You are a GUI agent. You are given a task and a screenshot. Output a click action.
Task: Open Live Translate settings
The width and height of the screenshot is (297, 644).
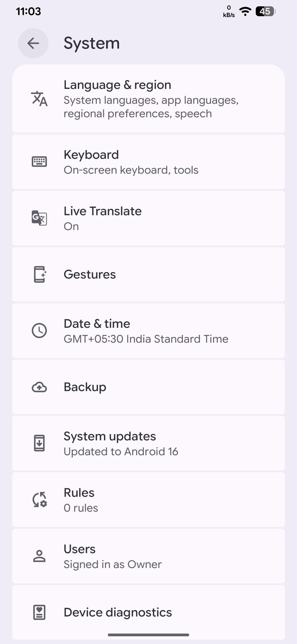[103, 218]
